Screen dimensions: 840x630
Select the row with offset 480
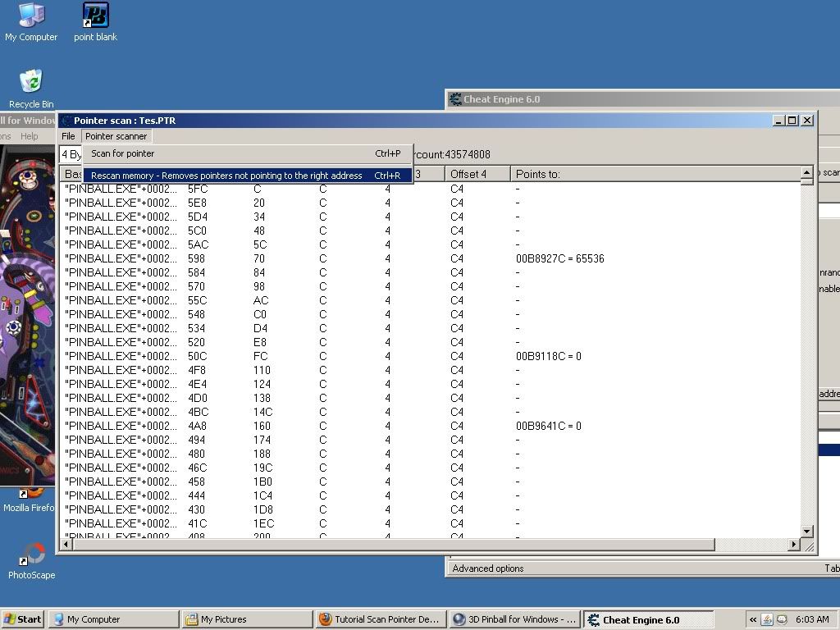coord(431,454)
